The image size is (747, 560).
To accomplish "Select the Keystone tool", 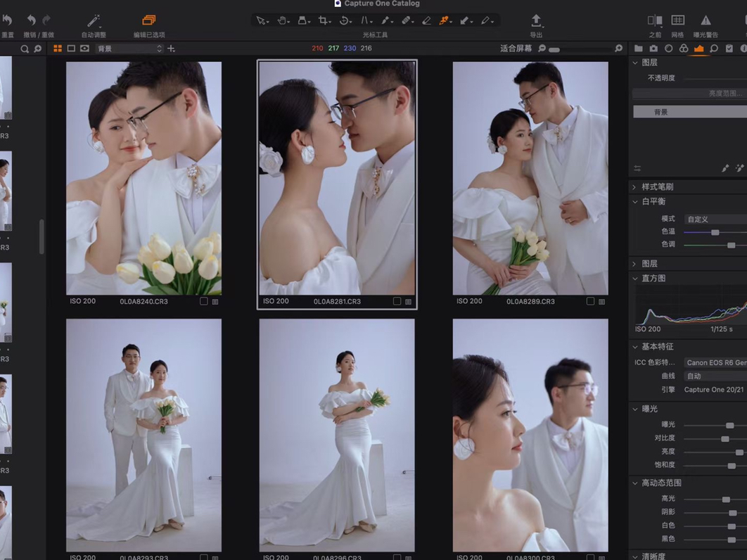I will 365,20.
